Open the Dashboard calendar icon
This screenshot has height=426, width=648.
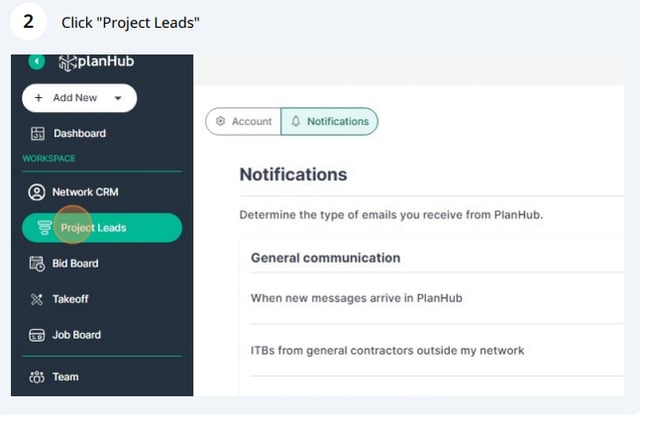[38, 133]
